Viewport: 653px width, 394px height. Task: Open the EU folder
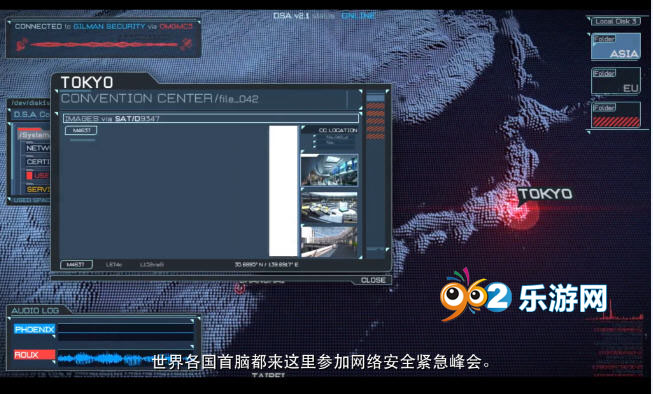[x=616, y=81]
